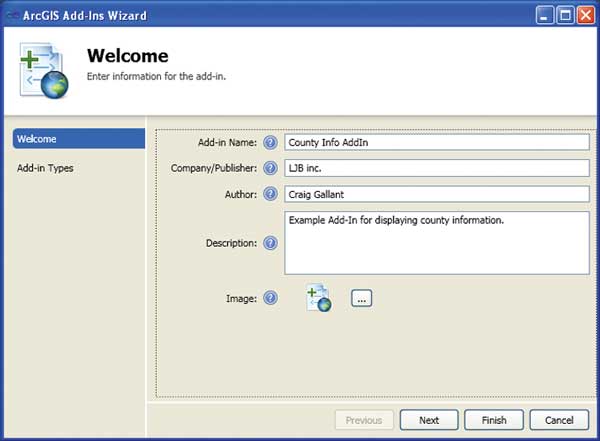Click the Finish button
The height and width of the screenshot is (441, 600).
494,420
